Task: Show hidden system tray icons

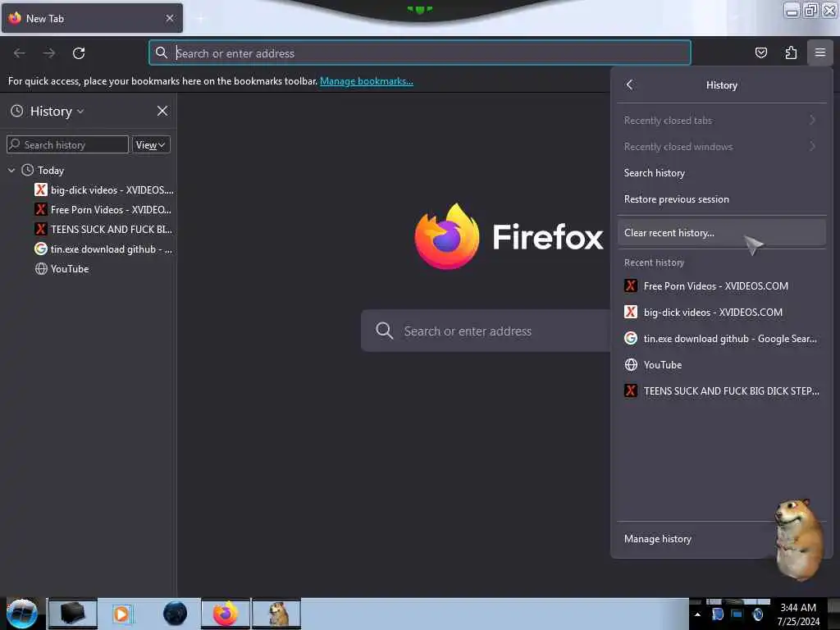Action: pyautogui.click(x=697, y=614)
